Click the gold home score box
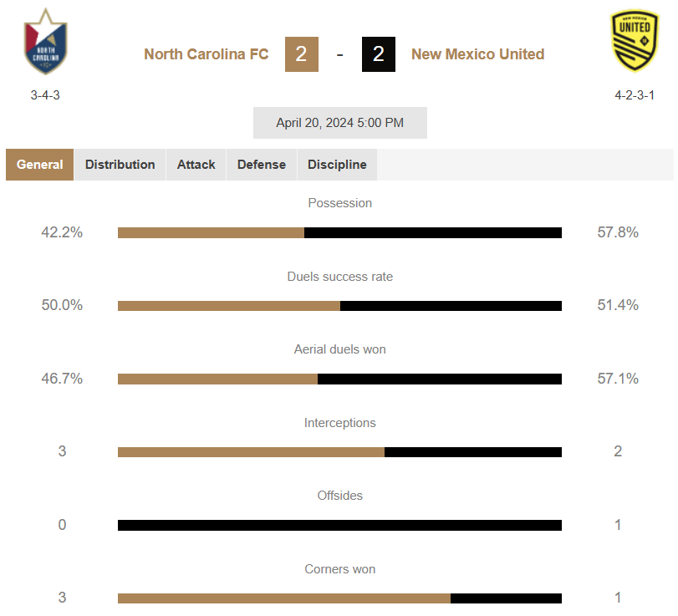 [x=302, y=54]
